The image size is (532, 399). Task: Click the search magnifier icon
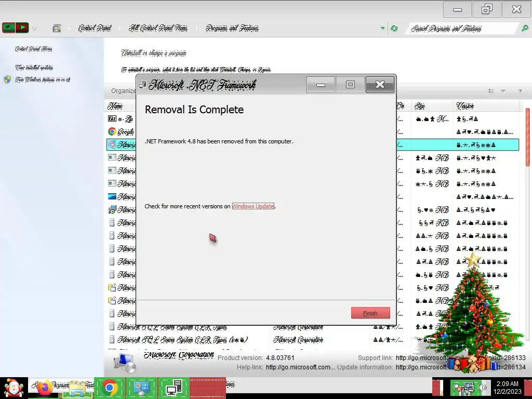(525, 29)
